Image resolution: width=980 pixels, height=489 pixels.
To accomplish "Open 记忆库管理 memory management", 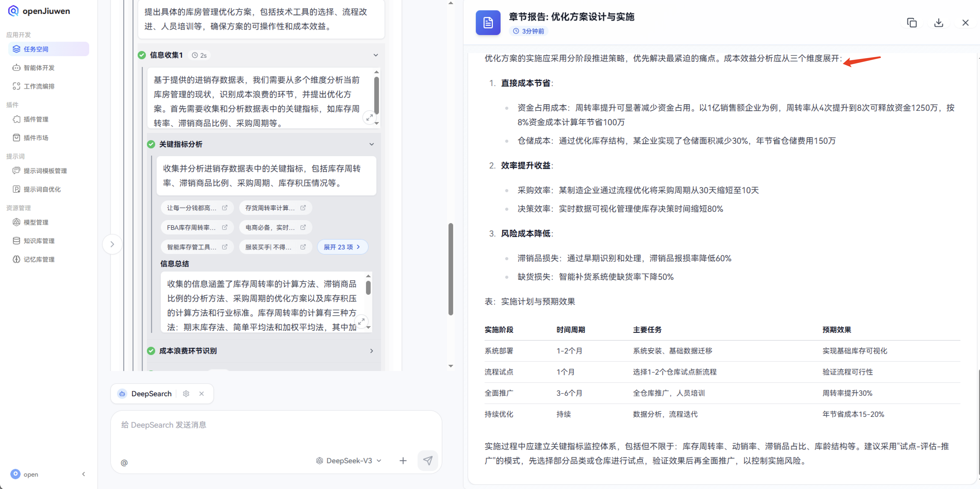I will click(x=38, y=259).
